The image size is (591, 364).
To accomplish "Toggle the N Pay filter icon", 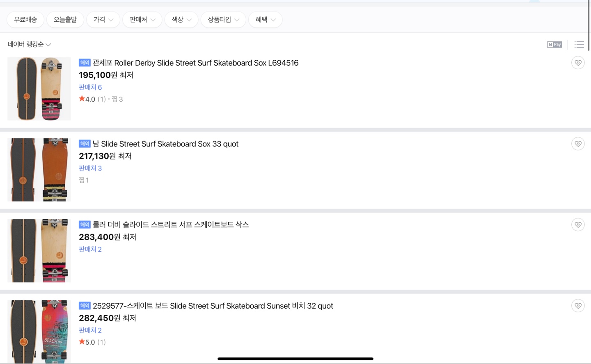I will 554,44.
